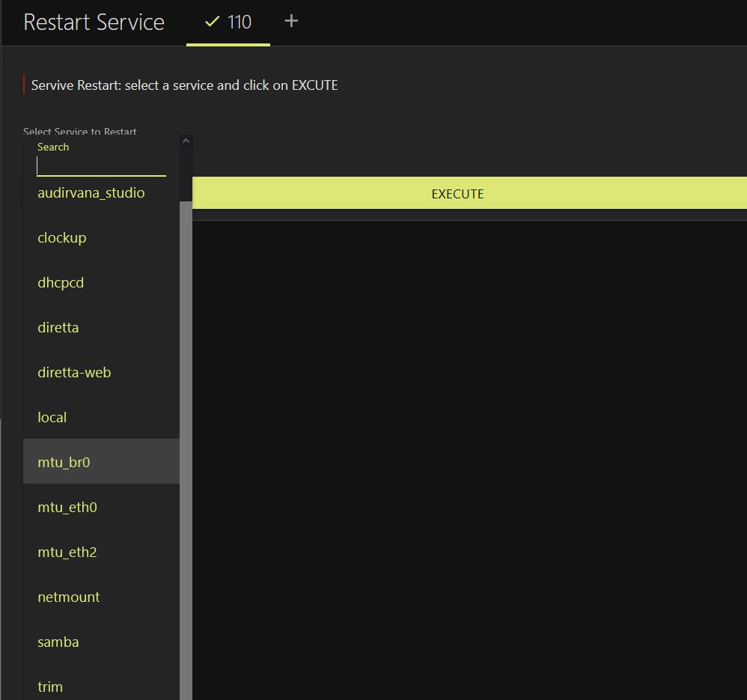Click the plus icon to add tab
The height and width of the screenshot is (700, 747).
tap(291, 22)
